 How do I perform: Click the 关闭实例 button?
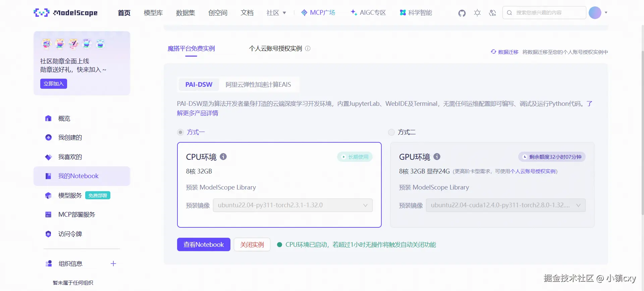252,244
